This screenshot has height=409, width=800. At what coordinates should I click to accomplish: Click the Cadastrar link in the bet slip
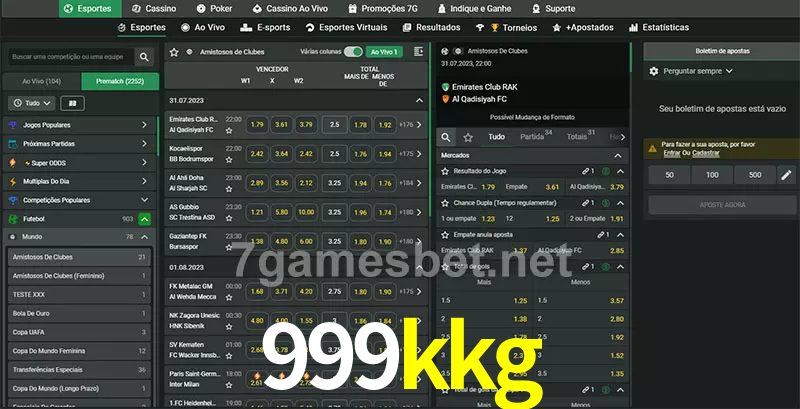pyautogui.click(x=705, y=153)
